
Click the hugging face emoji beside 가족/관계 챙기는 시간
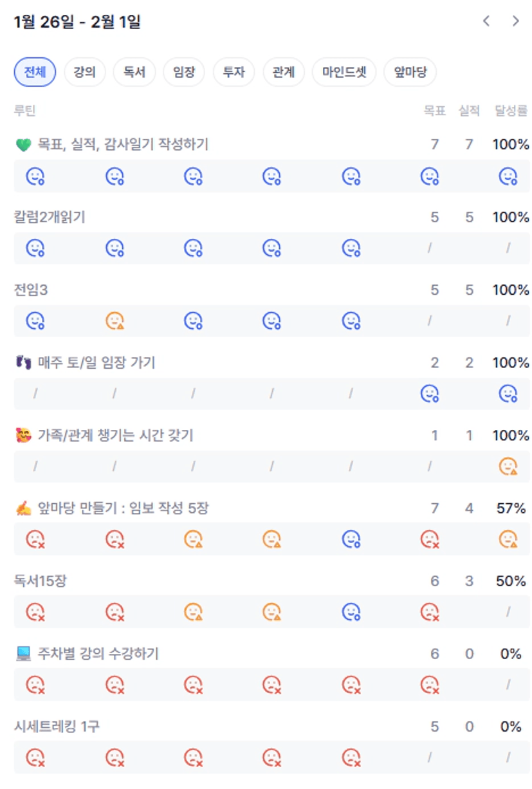pos(23,436)
